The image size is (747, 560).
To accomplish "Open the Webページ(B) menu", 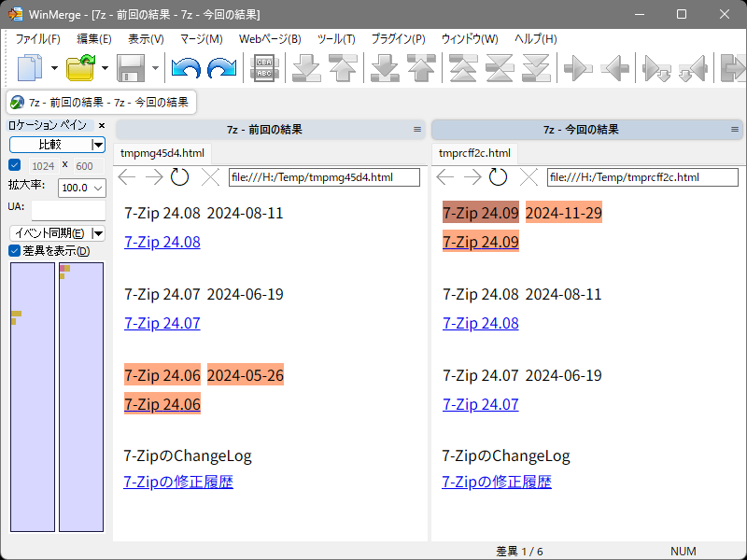I will tap(270, 39).
